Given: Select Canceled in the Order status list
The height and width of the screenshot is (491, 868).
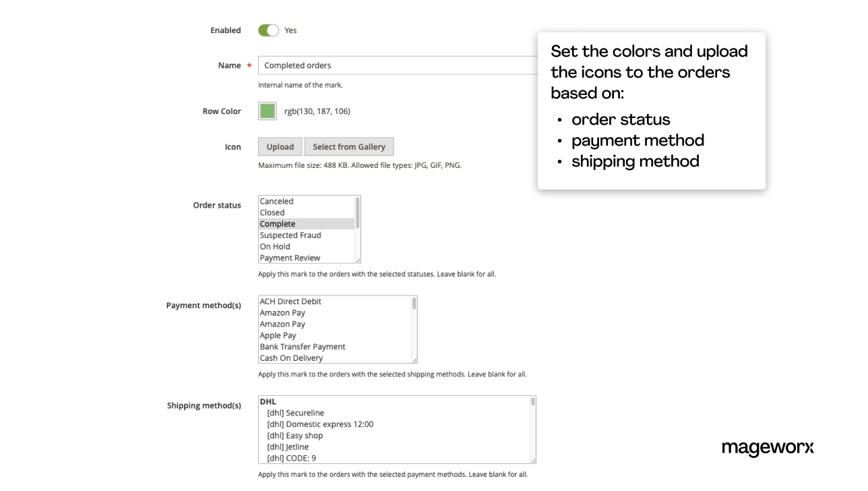Looking at the screenshot, I should (x=297, y=200).
